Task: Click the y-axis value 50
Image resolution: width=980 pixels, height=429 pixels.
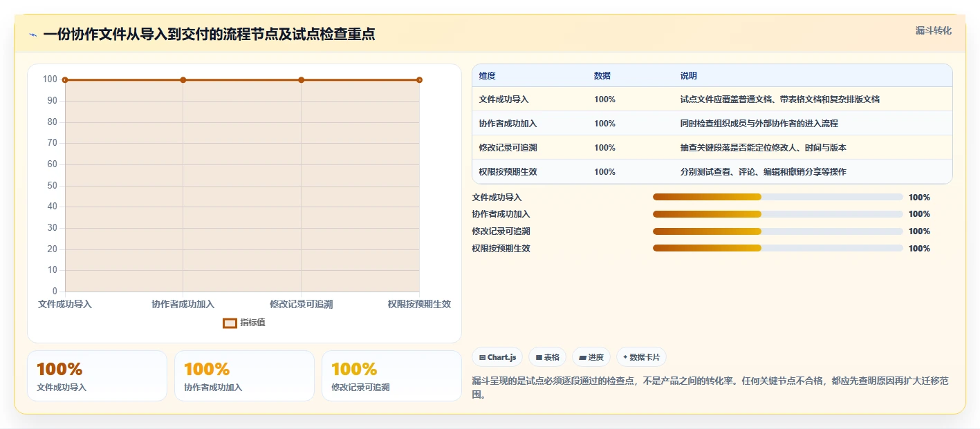Action: tap(53, 186)
